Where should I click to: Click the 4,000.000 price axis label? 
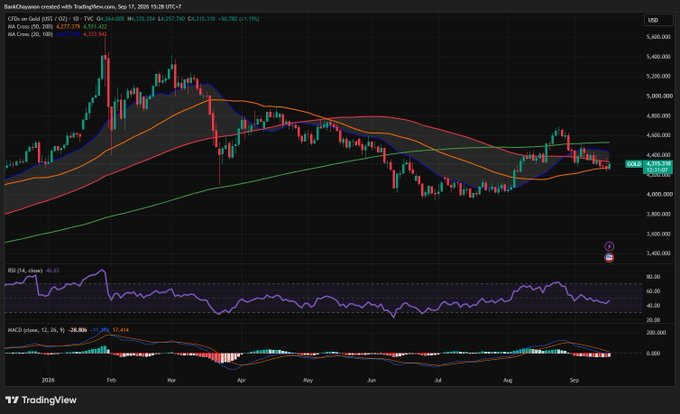(x=659, y=194)
